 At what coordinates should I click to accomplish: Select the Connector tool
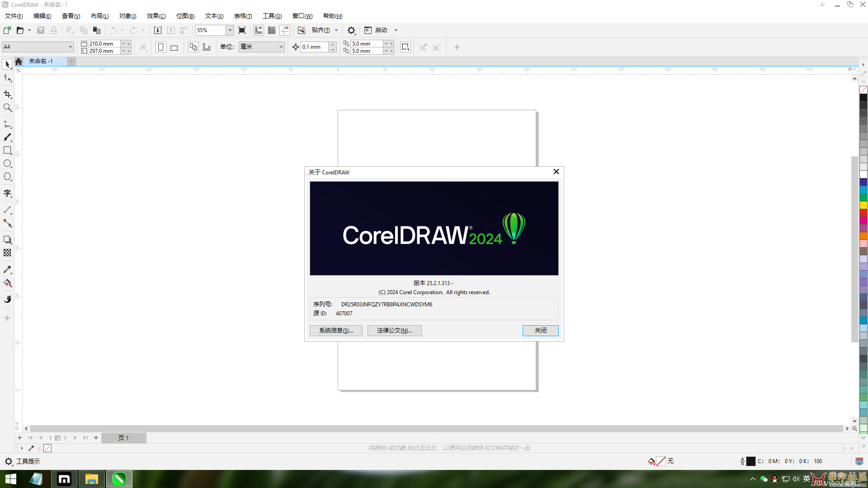tap(7, 223)
